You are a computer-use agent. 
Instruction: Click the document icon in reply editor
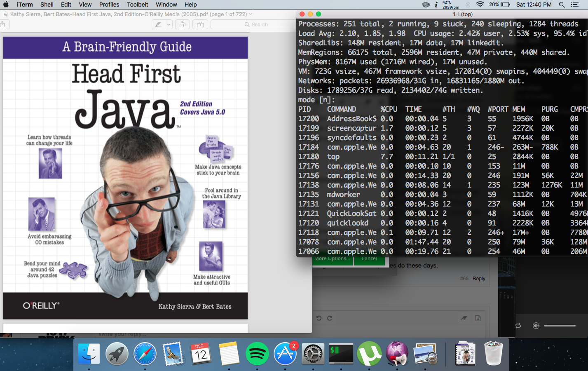pyautogui.click(x=478, y=318)
